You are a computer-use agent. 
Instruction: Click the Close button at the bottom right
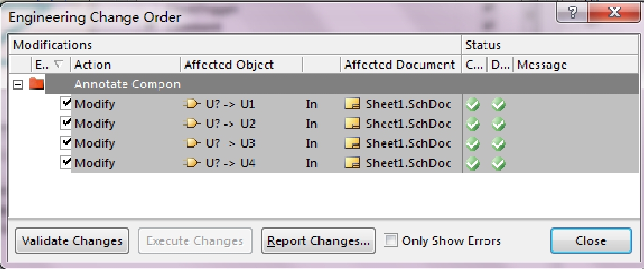[x=591, y=240]
